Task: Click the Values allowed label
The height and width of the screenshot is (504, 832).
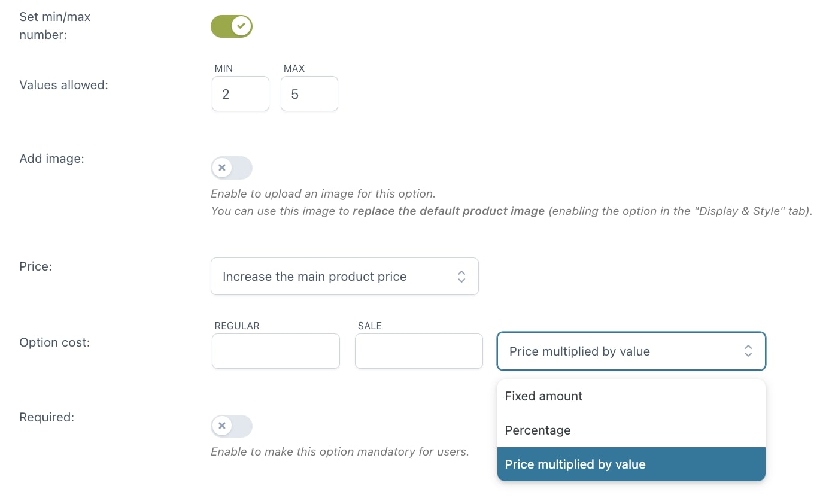Action: [x=63, y=85]
